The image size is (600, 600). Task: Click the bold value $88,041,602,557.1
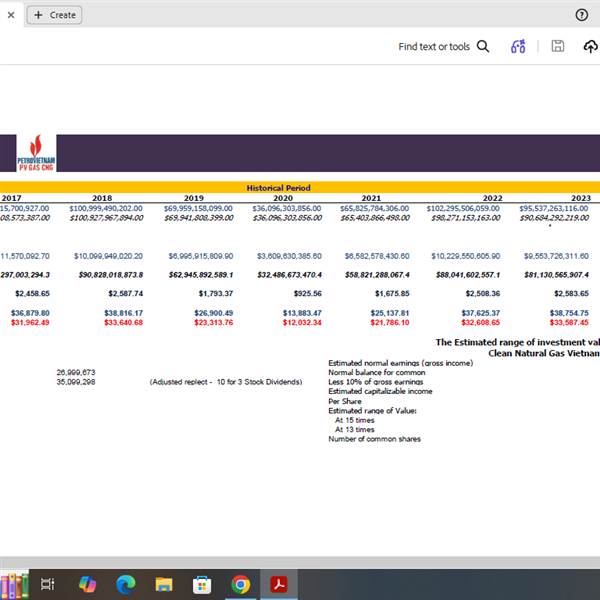coord(468,275)
